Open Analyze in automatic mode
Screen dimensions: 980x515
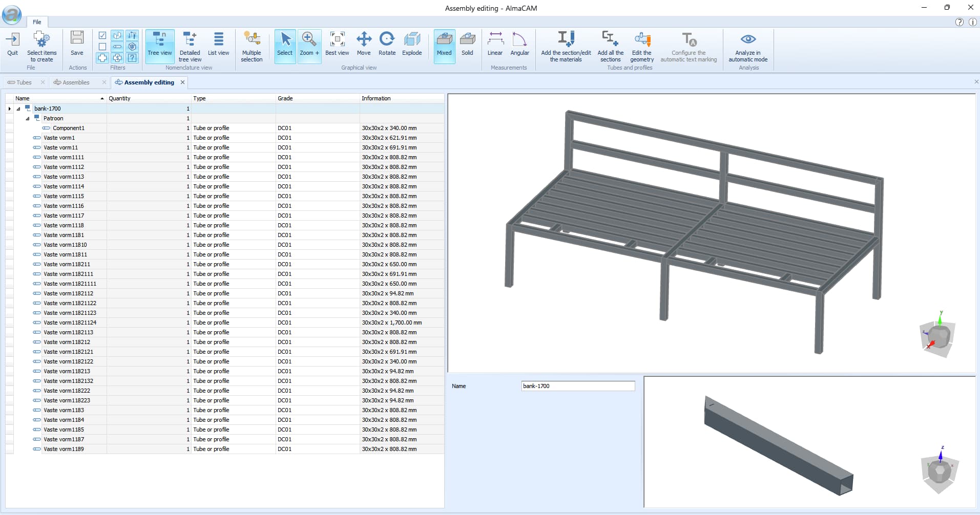point(747,46)
